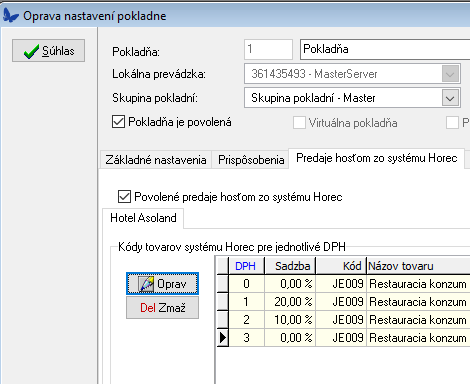Click the Kód column header
This screenshot has width=470, height=384.
[341, 266]
